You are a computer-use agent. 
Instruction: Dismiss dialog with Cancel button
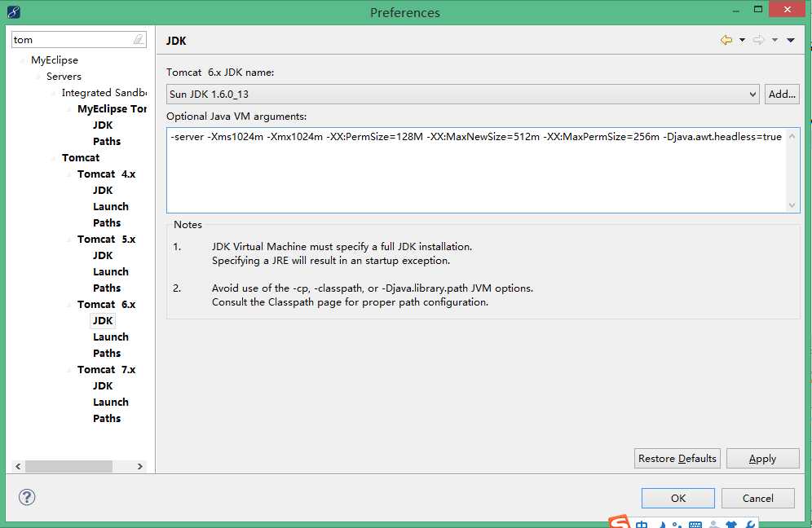coord(757,498)
